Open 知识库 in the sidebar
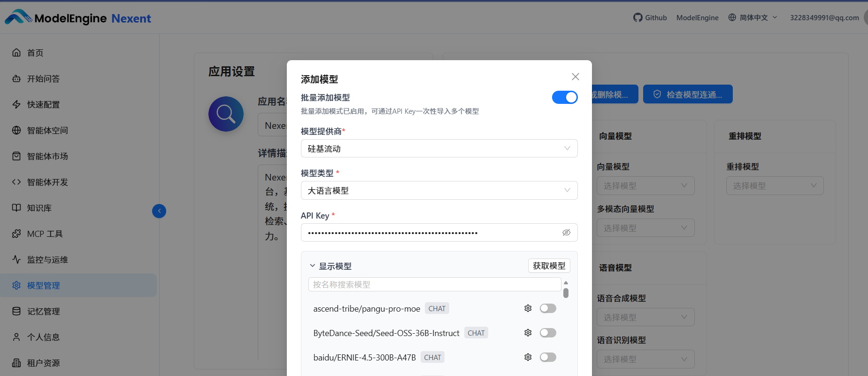This screenshot has width=868, height=376. click(x=78, y=208)
